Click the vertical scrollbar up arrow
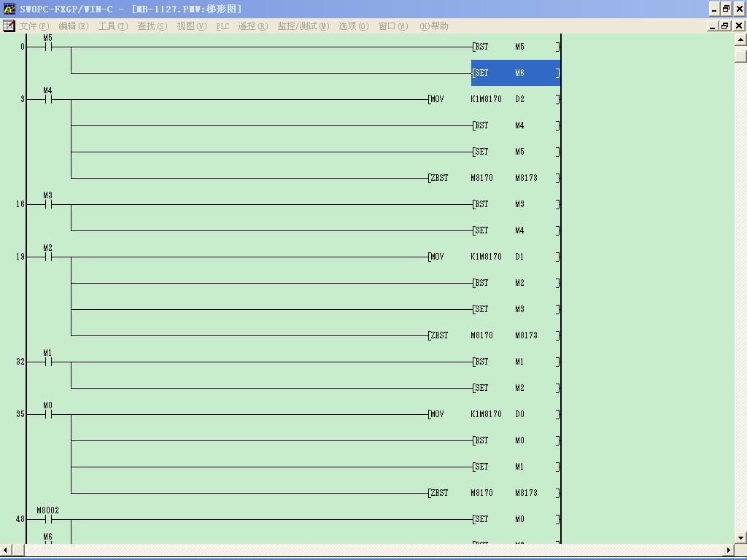This screenshot has height=560, width=747. coord(740,40)
